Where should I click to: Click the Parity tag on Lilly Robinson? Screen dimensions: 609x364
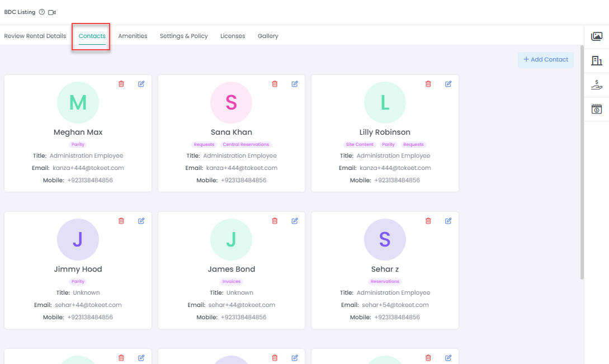(x=389, y=144)
